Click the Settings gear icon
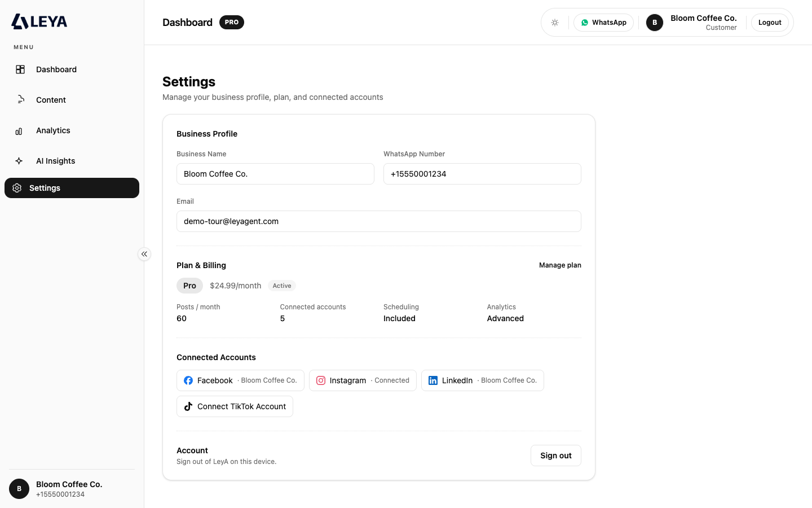 (17, 188)
